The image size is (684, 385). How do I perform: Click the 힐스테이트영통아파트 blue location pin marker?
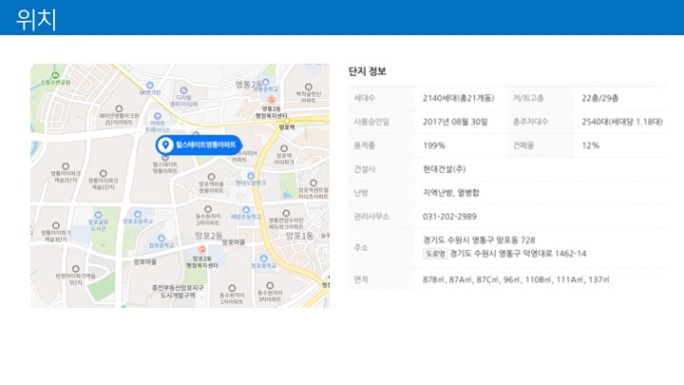(x=165, y=145)
